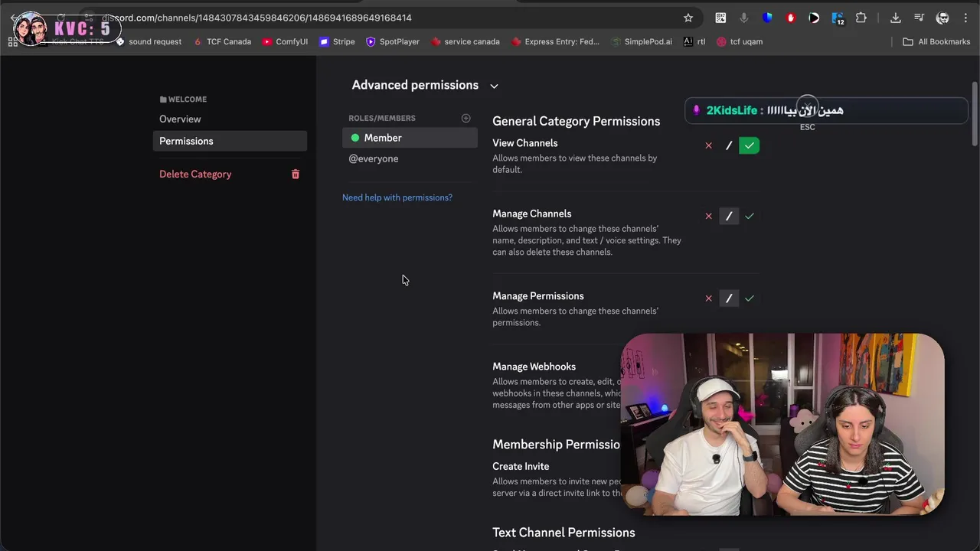980x551 pixels.
Task: Open the Express Entry bookmark
Action: point(555,41)
